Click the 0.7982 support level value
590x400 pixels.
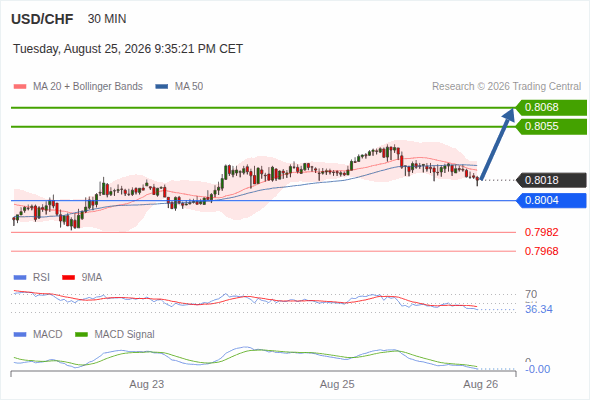tap(541, 232)
